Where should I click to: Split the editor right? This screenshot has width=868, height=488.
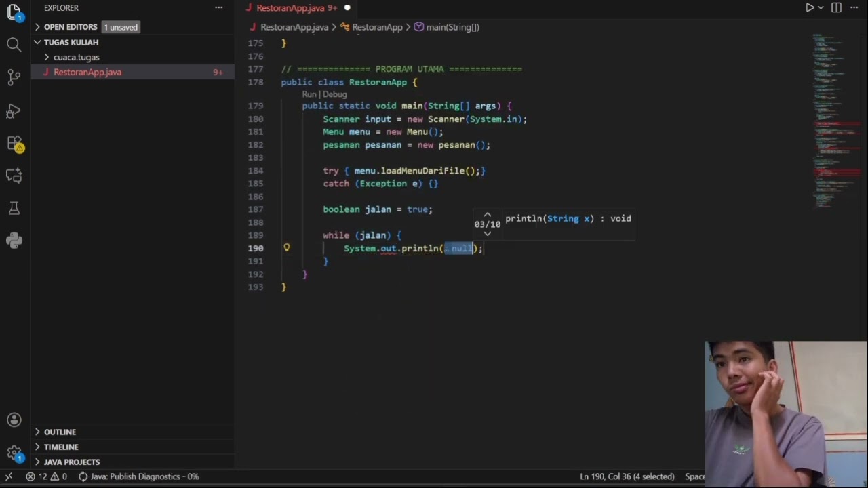pos(836,7)
